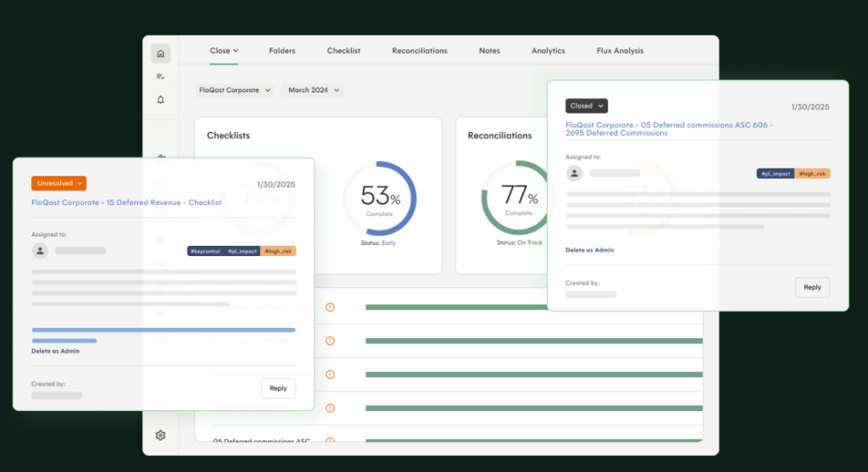Expand the Closed status dropdown
The height and width of the screenshot is (472, 868).
click(x=587, y=106)
